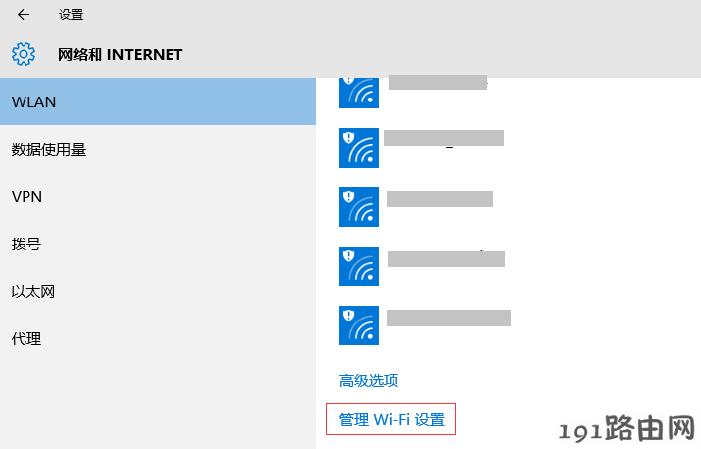Click the blurred name of the first network
The height and width of the screenshot is (449, 701).
tap(438, 83)
